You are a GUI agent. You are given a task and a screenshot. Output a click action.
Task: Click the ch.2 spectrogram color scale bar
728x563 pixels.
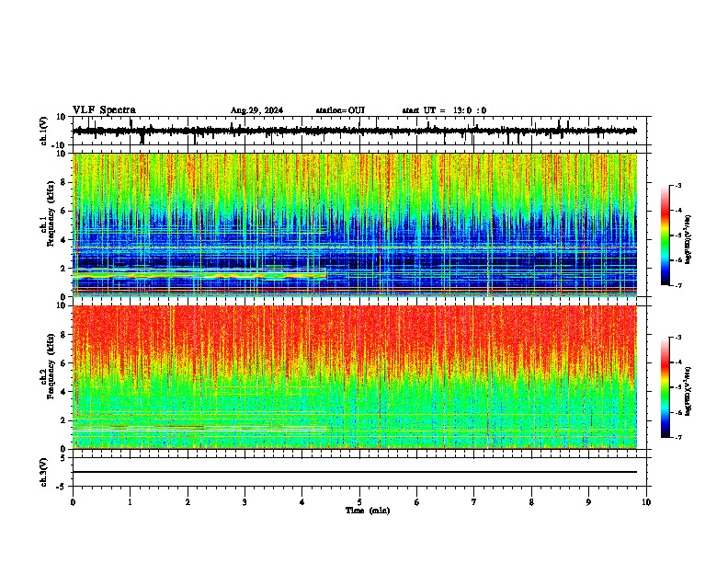(x=665, y=387)
